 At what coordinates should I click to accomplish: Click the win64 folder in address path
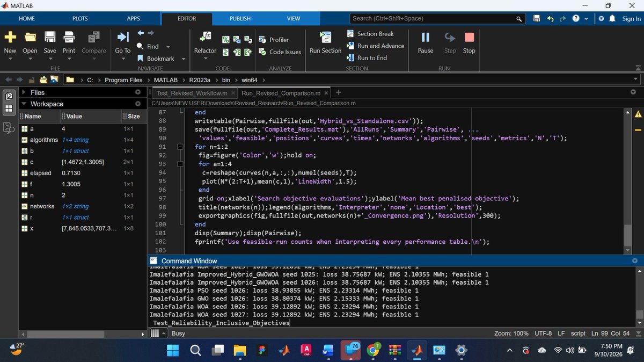[248, 80]
